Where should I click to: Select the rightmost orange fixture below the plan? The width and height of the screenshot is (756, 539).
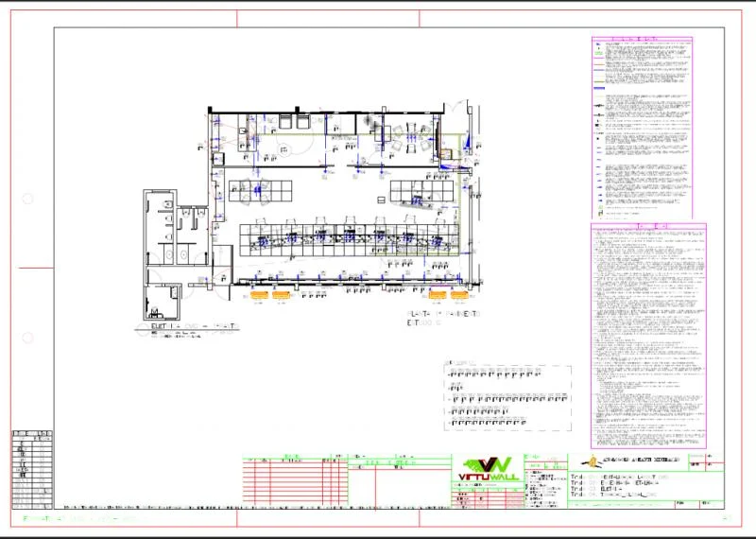tap(459, 295)
